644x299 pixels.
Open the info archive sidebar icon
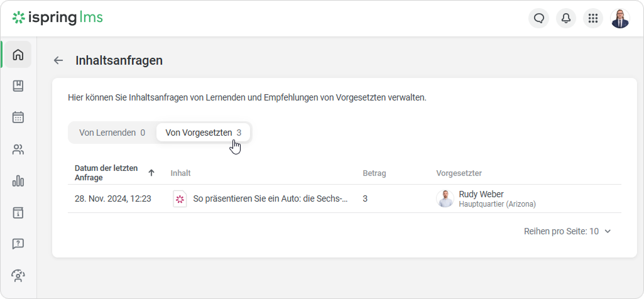[x=18, y=212]
